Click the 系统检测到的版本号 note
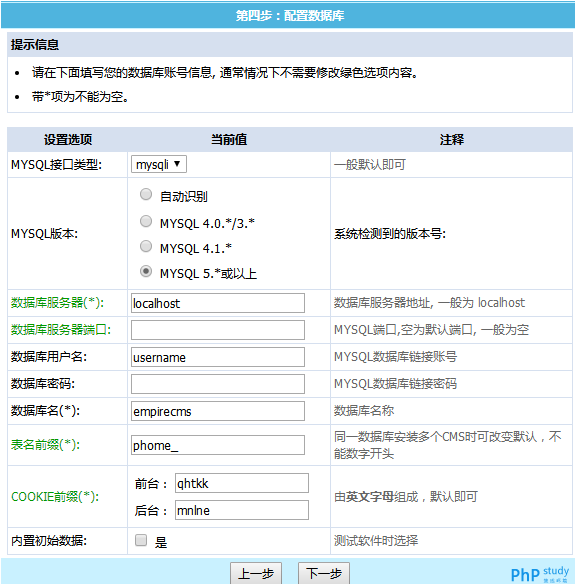This screenshot has height=584, width=575. pyautogui.click(x=390, y=234)
